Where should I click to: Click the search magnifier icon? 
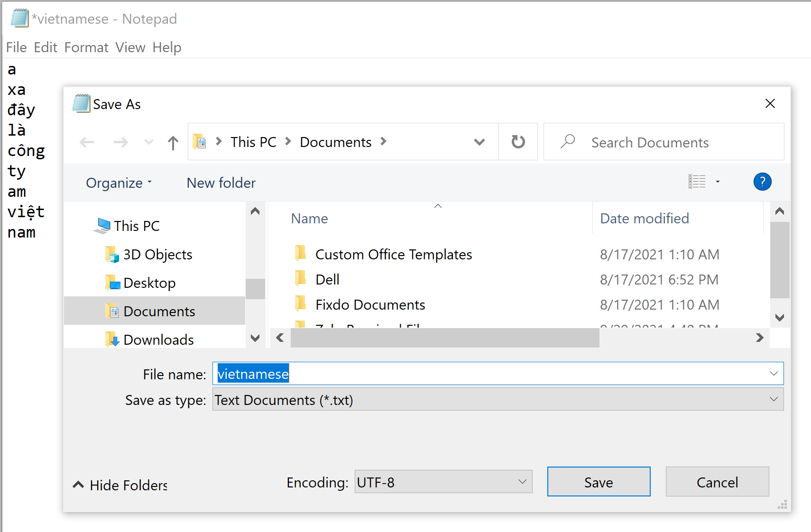568,141
